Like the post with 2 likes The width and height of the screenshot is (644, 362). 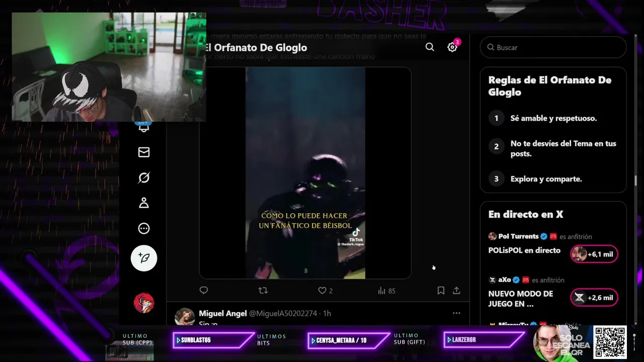326,291
